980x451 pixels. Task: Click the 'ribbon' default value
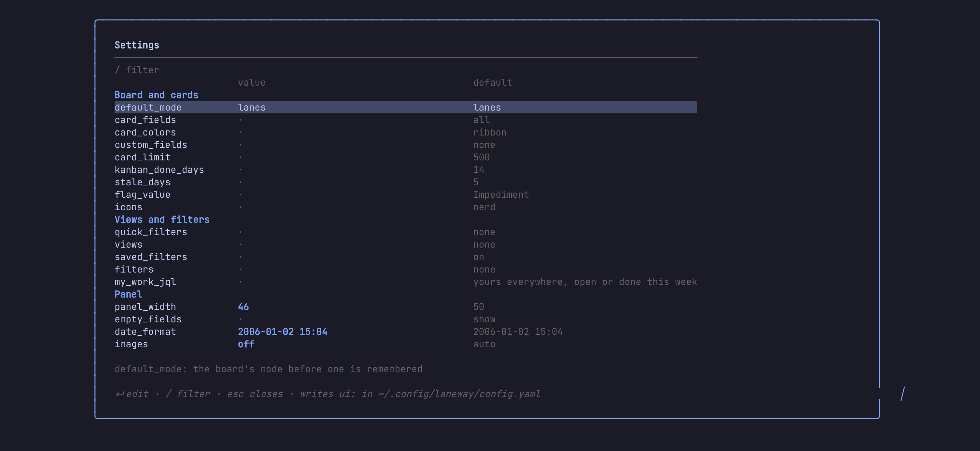[490, 132]
